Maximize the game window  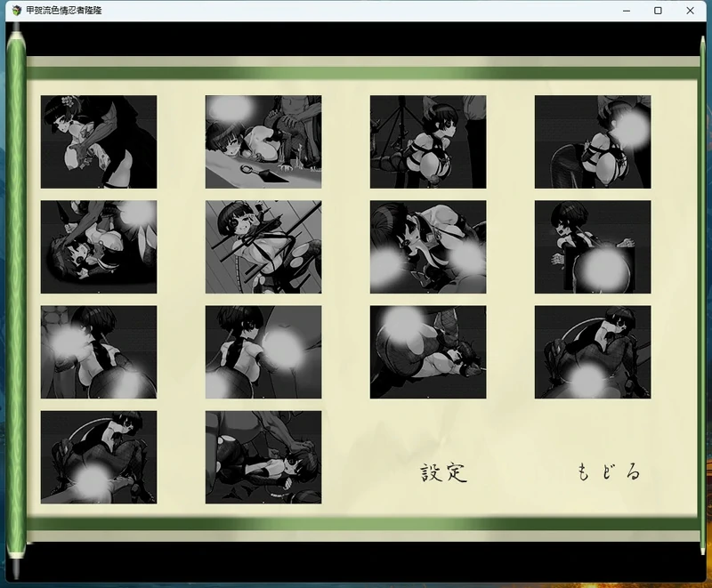658,11
